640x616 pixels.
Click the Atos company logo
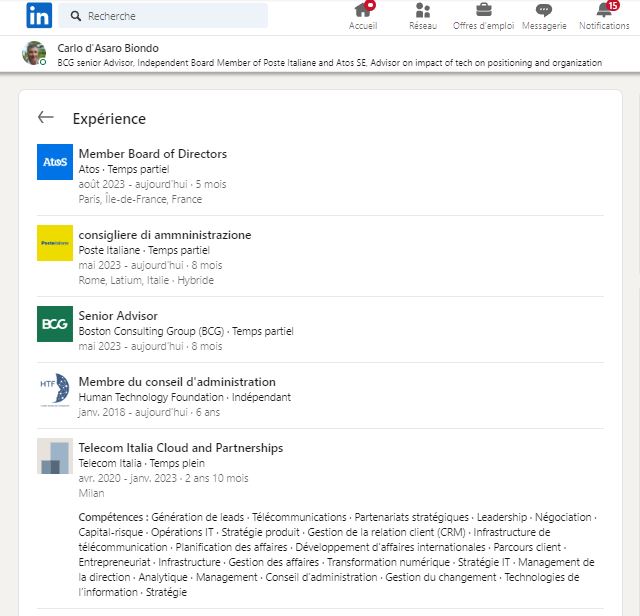[55, 162]
